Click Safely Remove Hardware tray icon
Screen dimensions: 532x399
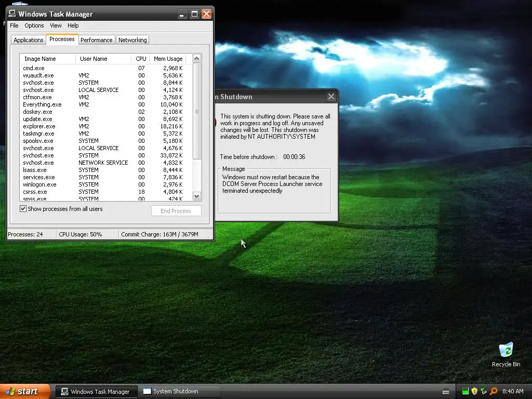484,391
